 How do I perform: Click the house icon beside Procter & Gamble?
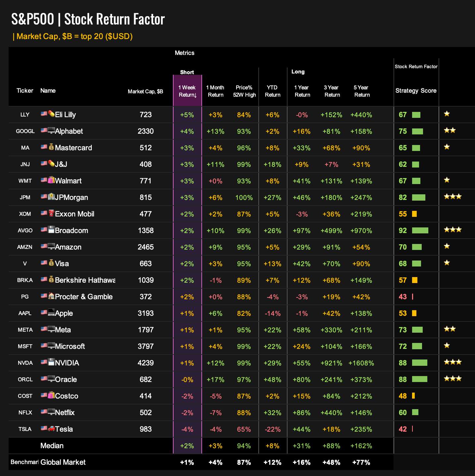coord(51,296)
